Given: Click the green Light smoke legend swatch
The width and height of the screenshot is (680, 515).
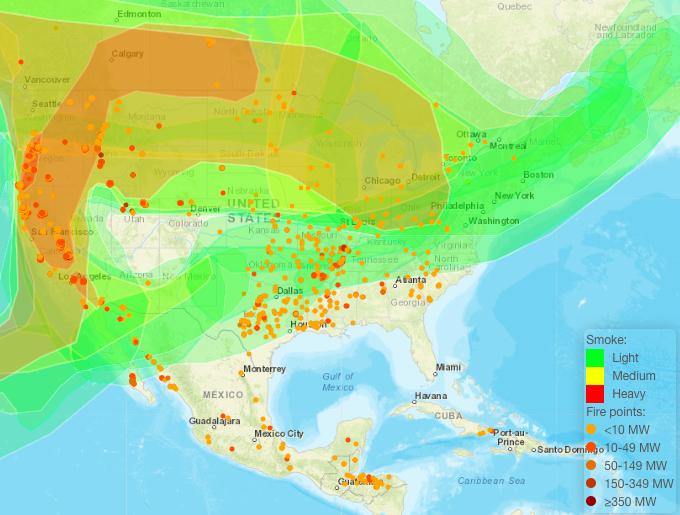Looking at the screenshot, I should click(595, 357).
